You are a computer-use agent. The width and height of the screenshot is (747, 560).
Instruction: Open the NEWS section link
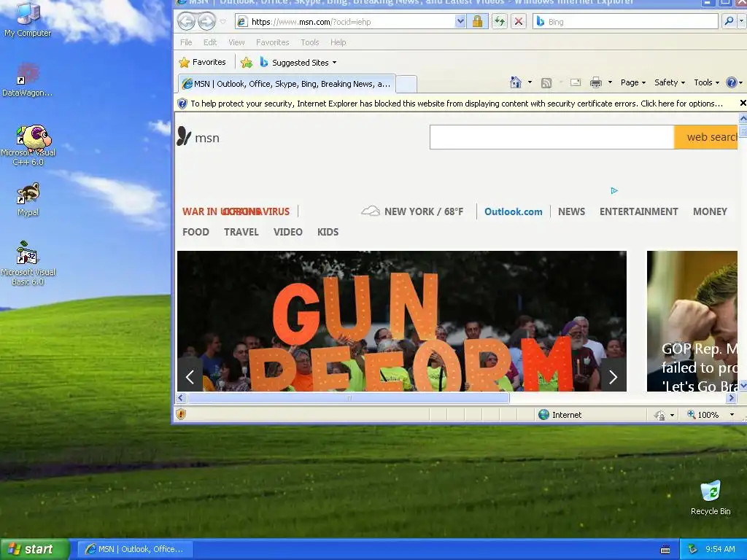click(571, 211)
